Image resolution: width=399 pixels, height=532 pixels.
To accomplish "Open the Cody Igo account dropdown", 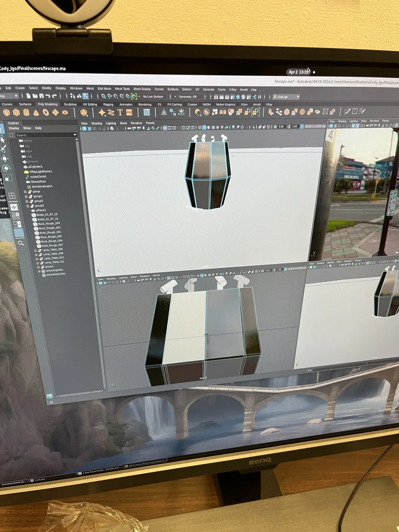I will click(286, 97).
